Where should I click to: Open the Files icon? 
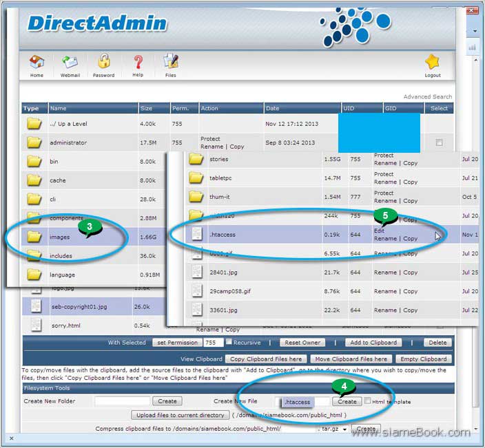tap(170, 61)
